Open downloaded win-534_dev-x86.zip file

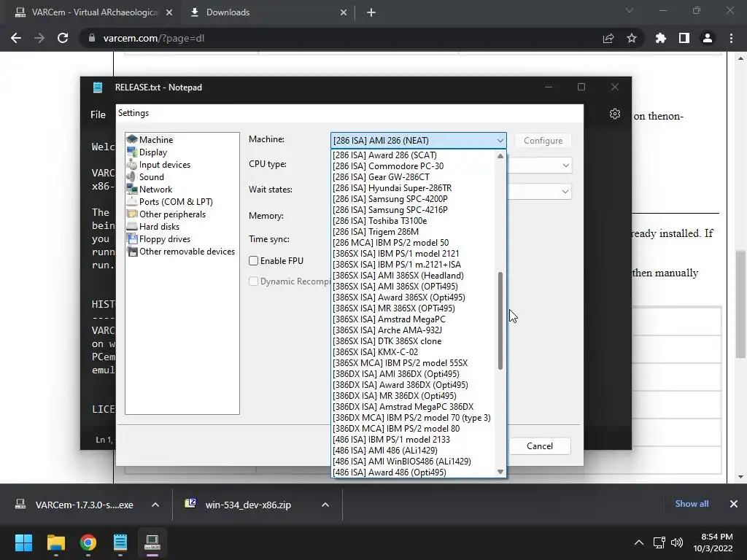click(244, 505)
